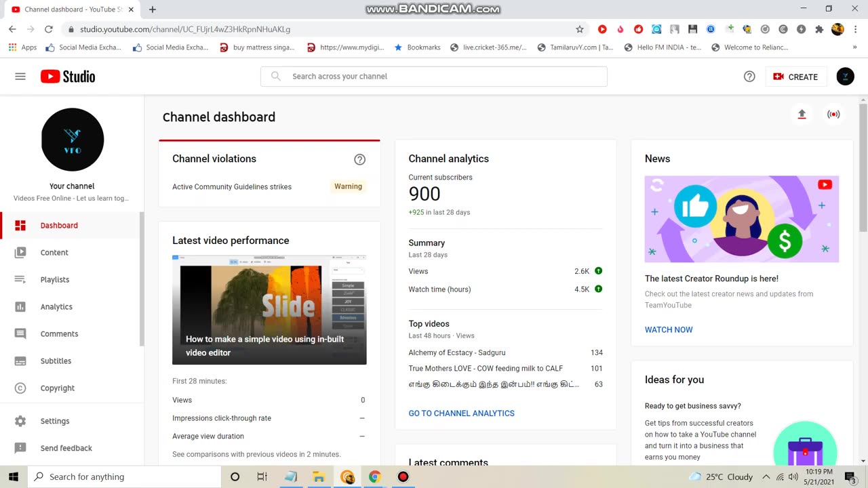Open the help question mark icon in header

coord(749,77)
